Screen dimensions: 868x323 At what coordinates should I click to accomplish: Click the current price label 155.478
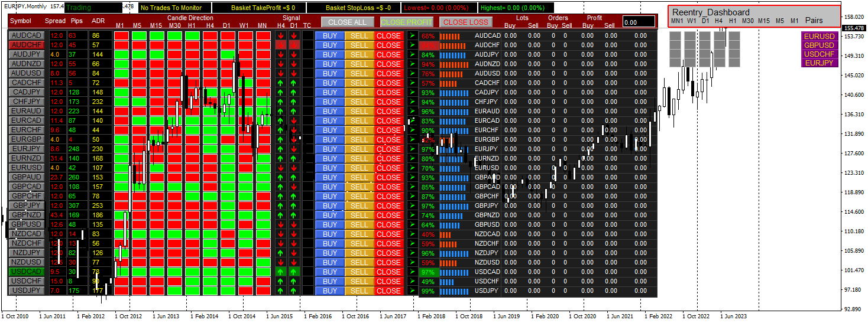pos(854,28)
